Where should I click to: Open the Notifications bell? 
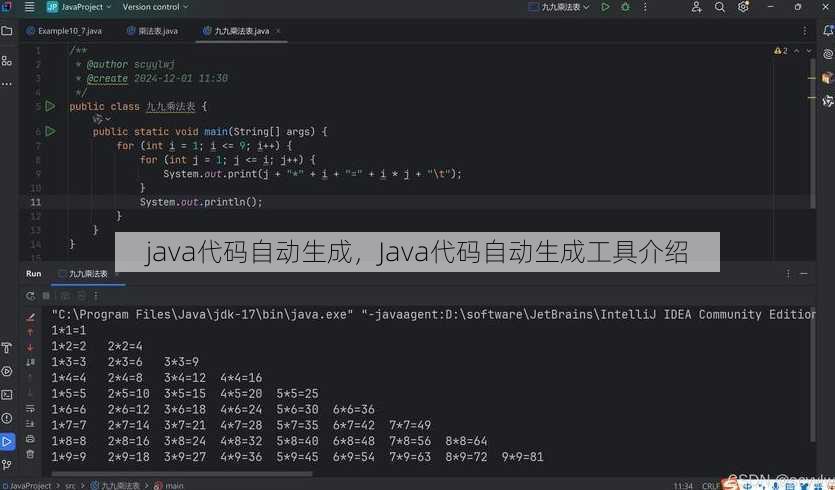click(x=828, y=31)
